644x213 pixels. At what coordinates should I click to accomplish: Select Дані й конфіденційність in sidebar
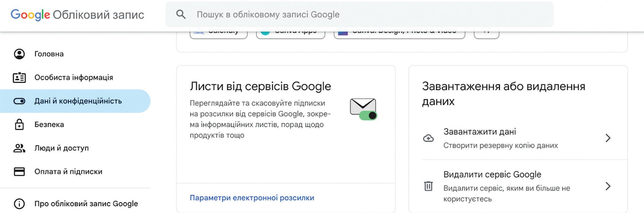point(75,101)
